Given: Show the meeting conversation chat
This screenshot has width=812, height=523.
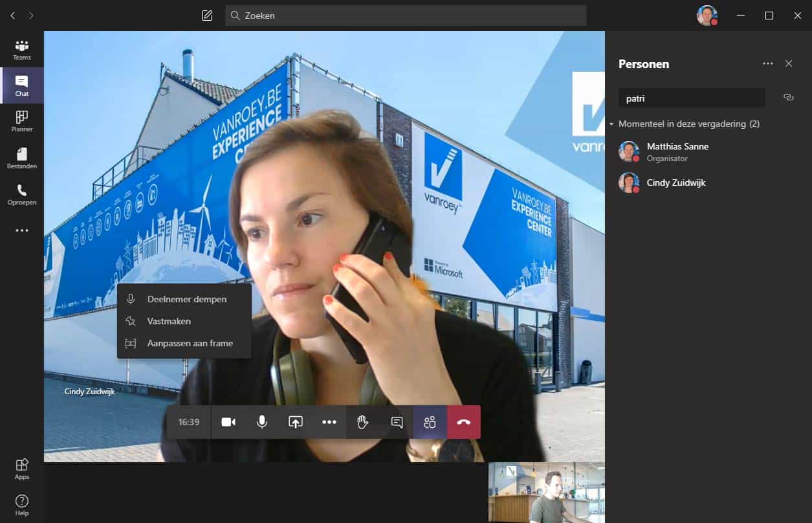Looking at the screenshot, I should 397,422.
